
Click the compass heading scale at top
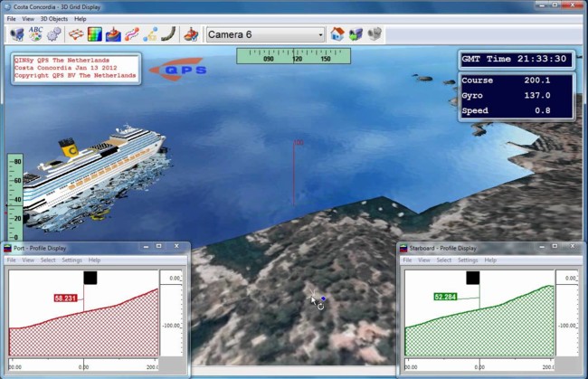click(x=294, y=56)
